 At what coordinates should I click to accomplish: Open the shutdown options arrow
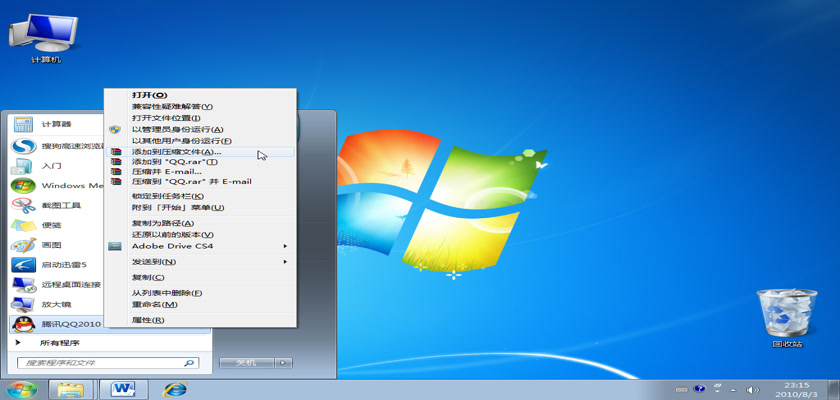point(284,362)
